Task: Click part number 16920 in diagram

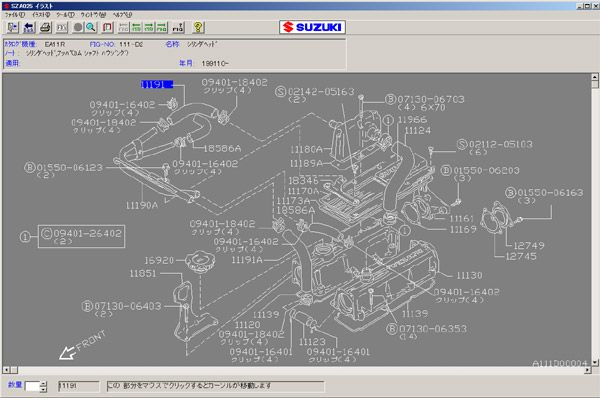Action: click(159, 261)
